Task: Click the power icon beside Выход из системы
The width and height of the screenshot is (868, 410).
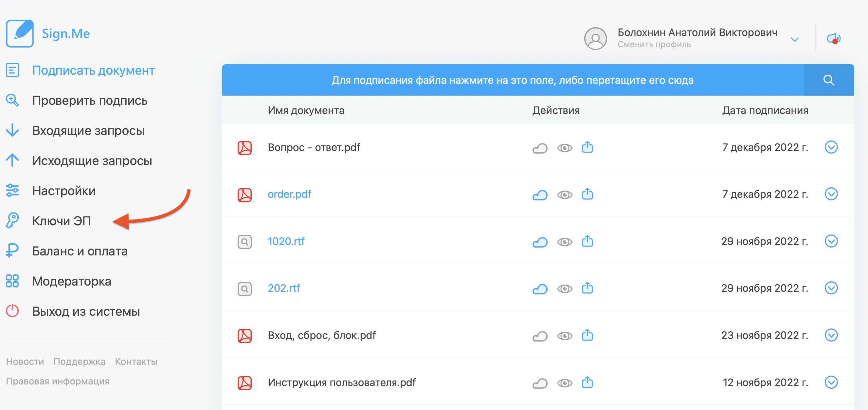Action: [x=12, y=311]
